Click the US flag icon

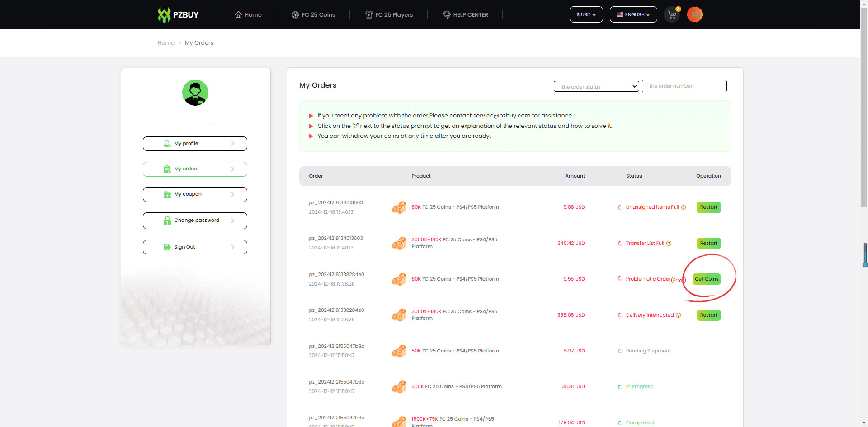pos(620,15)
